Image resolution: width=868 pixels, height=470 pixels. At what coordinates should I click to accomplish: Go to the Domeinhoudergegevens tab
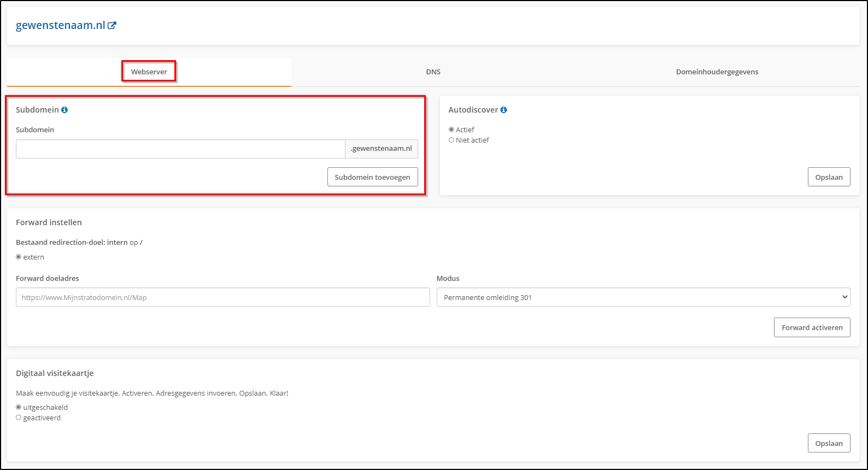pos(717,72)
